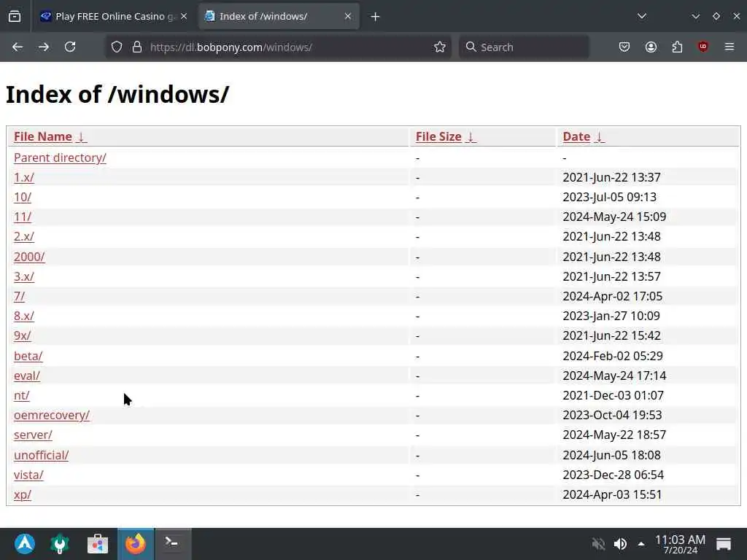The width and height of the screenshot is (747, 560).
Task: Open the Parent directory/ link
Action: coord(60,157)
